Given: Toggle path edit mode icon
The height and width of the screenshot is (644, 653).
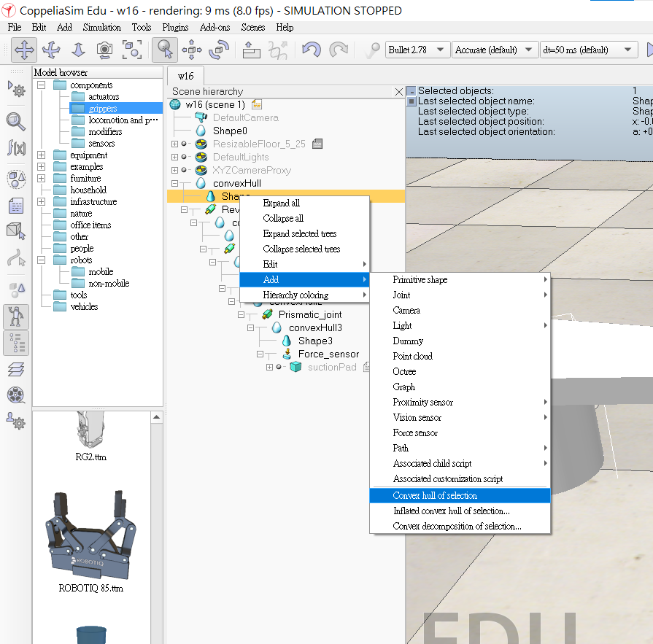Looking at the screenshot, I should 16,257.
